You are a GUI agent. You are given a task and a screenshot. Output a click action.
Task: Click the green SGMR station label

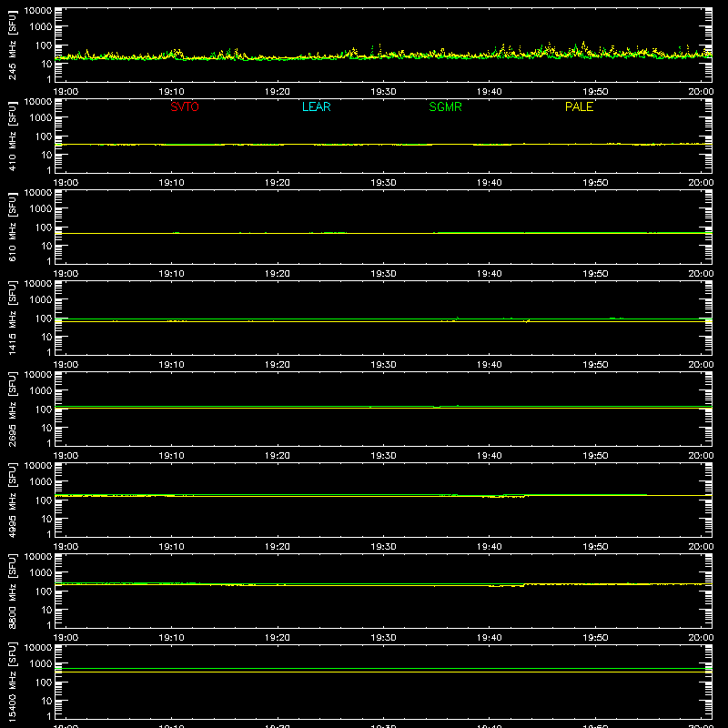click(445, 106)
